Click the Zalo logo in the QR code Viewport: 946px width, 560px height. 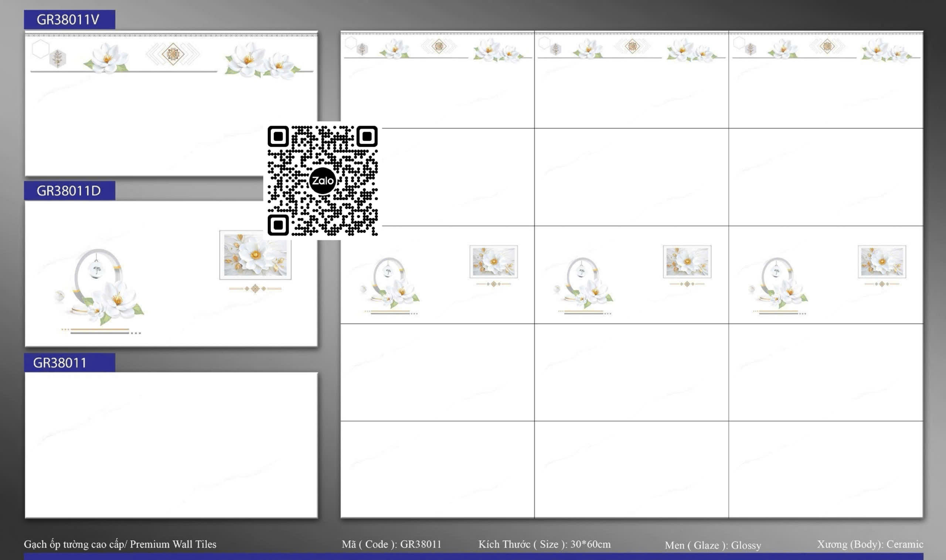[322, 181]
